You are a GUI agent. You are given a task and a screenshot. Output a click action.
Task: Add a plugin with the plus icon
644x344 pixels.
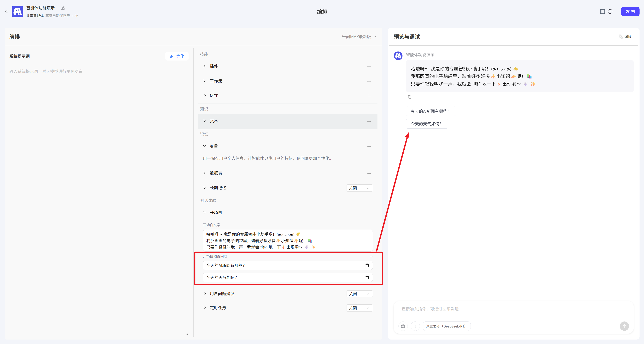coord(369,67)
